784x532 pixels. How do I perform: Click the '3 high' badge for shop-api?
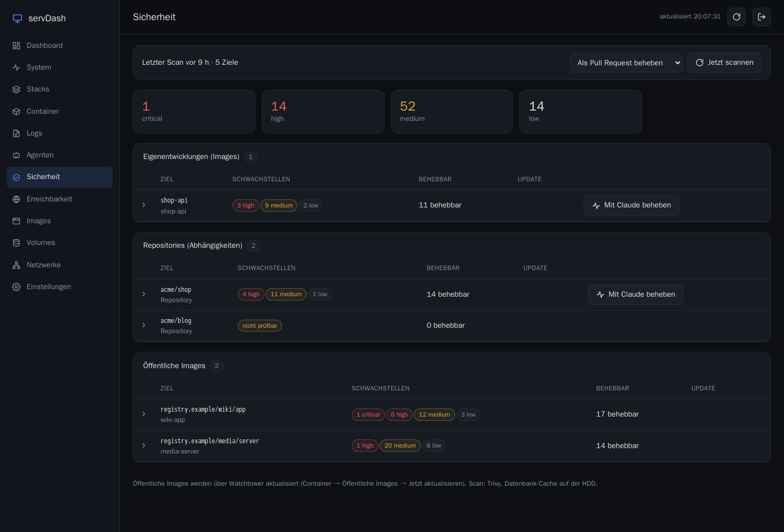point(246,205)
